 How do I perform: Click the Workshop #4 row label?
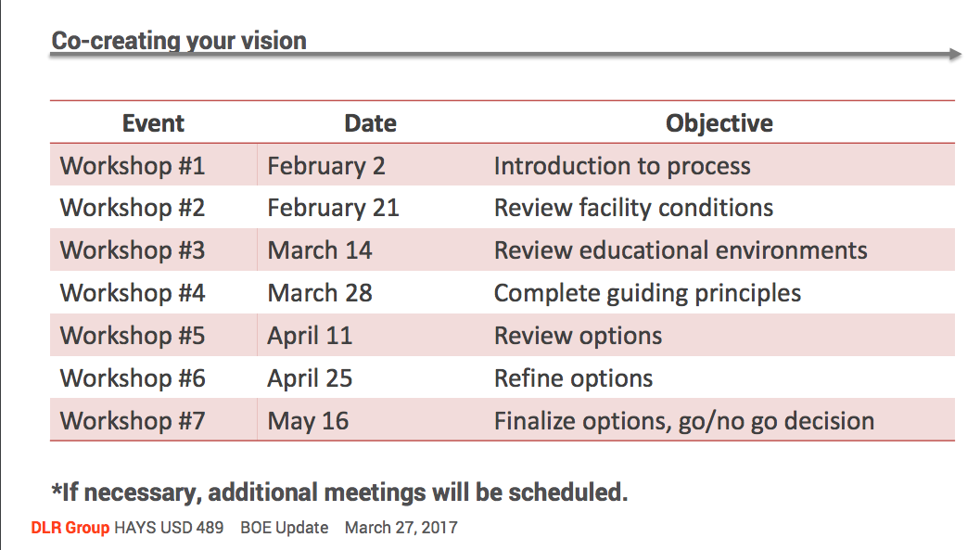click(133, 293)
